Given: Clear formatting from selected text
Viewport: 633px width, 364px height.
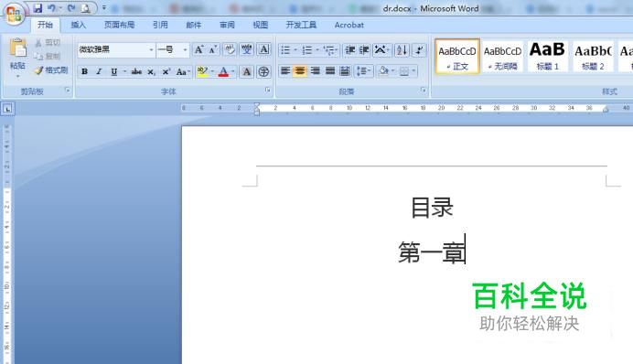Looking at the screenshot, I should click(230, 49).
